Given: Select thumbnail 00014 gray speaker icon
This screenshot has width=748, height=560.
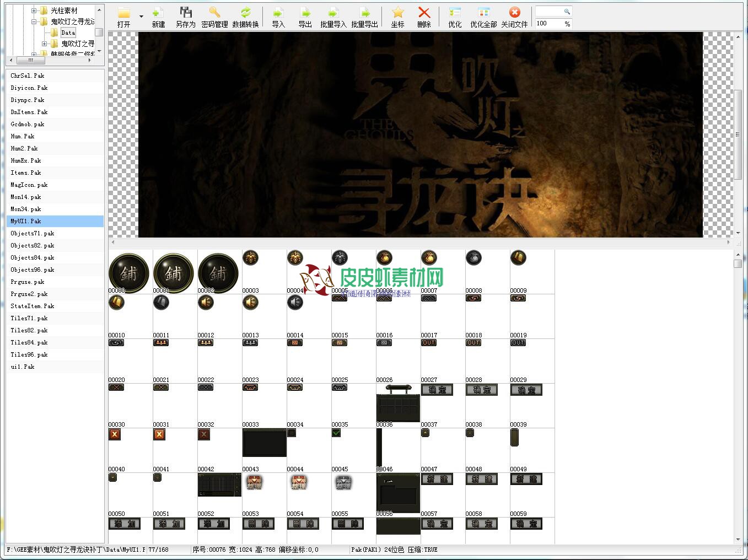Looking at the screenshot, I should (x=295, y=302).
